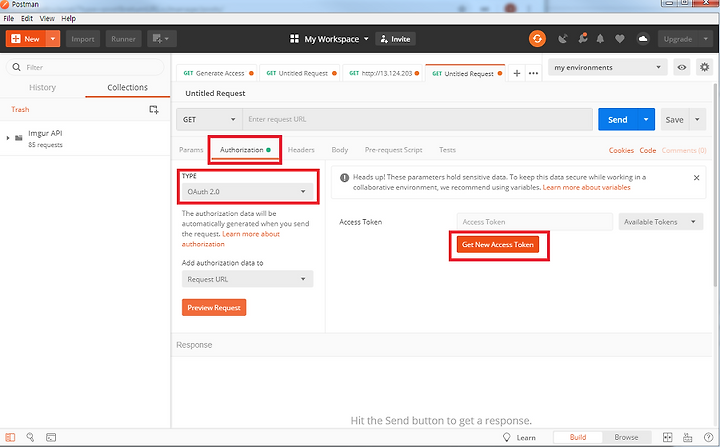The height and width of the screenshot is (447, 720).
Task: Click the orange sync status icon
Action: 537,39
